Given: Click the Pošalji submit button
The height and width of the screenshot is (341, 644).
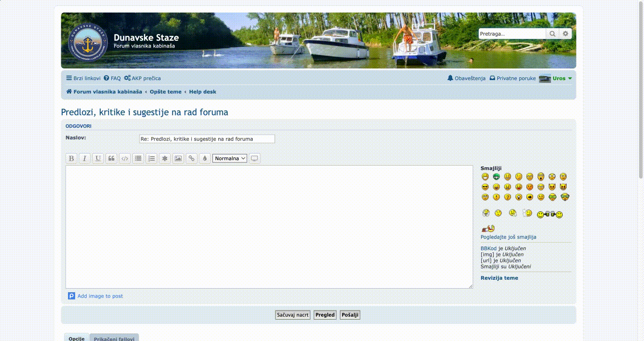Looking at the screenshot, I should 350,315.
